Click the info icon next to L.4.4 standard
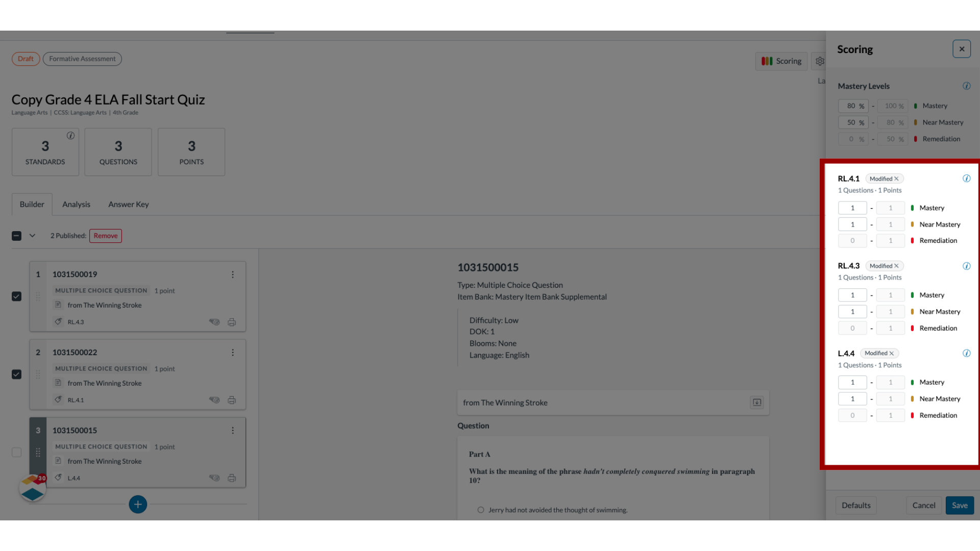The height and width of the screenshot is (551, 980). 967,353
